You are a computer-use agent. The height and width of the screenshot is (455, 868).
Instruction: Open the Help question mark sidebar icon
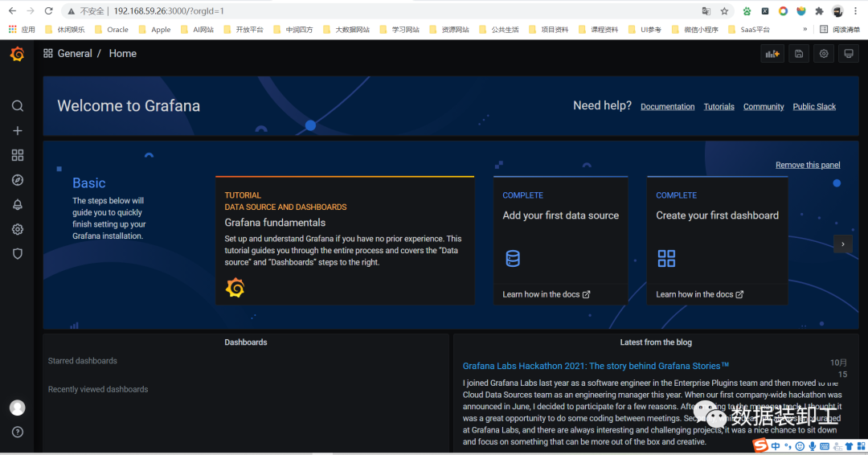point(18,432)
